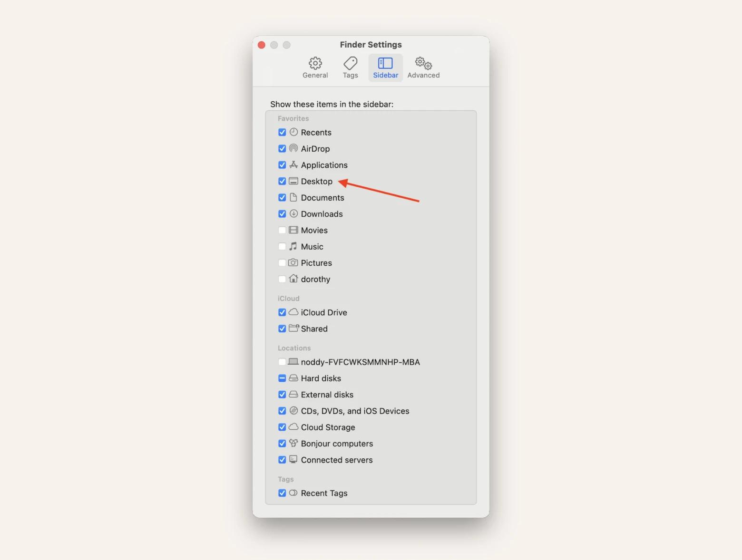Image resolution: width=742 pixels, height=560 pixels.
Task: Click the Connected servers monitor icon
Action: coord(293,459)
